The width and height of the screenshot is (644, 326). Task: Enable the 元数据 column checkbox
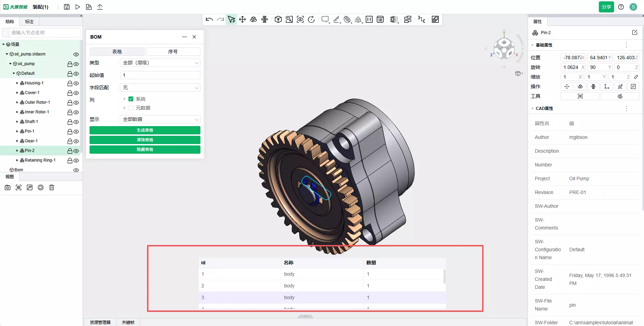pyautogui.click(x=131, y=108)
